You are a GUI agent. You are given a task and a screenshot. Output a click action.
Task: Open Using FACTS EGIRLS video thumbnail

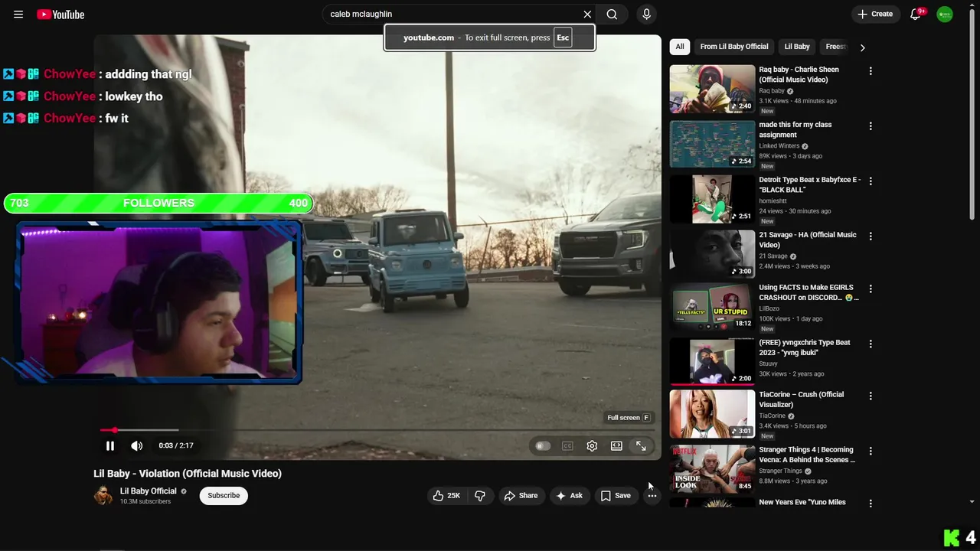pyautogui.click(x=713, y=305)
